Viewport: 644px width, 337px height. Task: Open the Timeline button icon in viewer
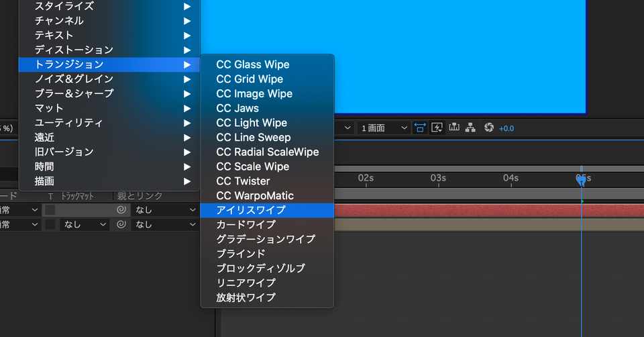(454, 128)
